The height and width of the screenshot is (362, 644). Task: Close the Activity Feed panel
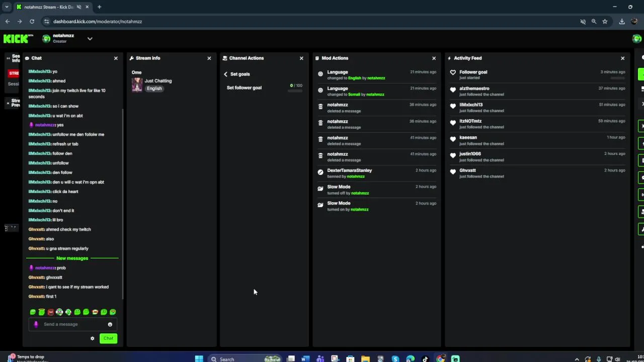[x=622, y=58]
